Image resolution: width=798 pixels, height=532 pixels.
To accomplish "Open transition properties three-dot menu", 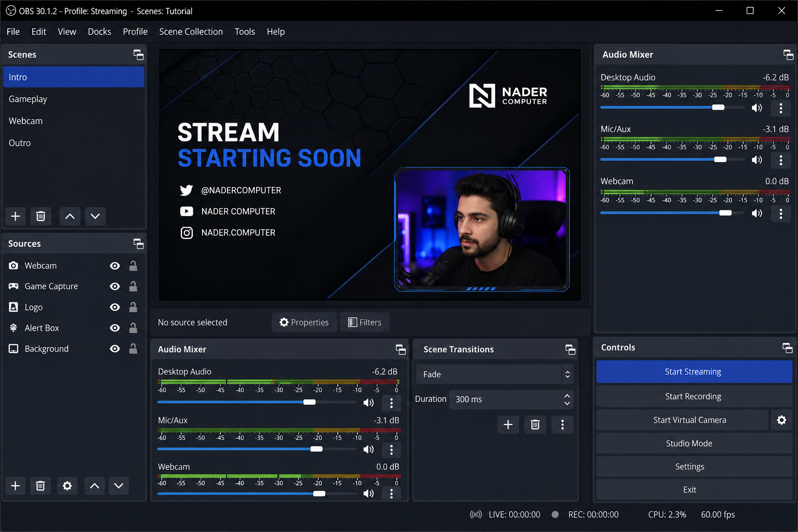I will (562, 425).
